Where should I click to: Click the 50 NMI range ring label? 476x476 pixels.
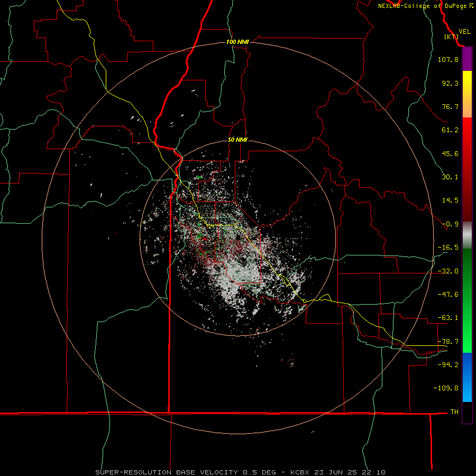point(237,140)
